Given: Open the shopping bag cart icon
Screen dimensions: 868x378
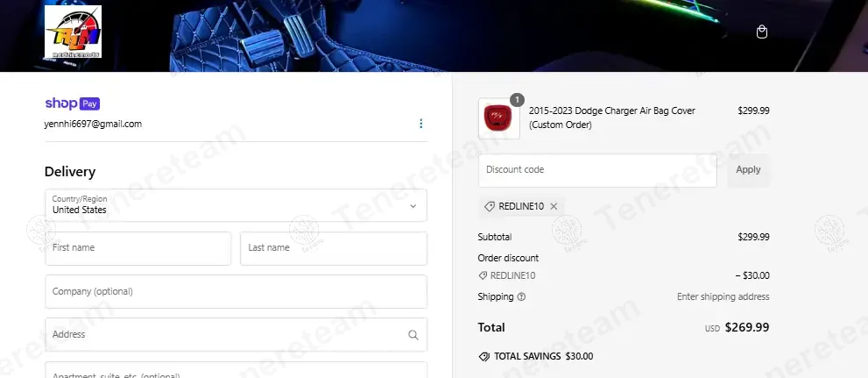Looking at the screenshot, I should pos(761,32).
